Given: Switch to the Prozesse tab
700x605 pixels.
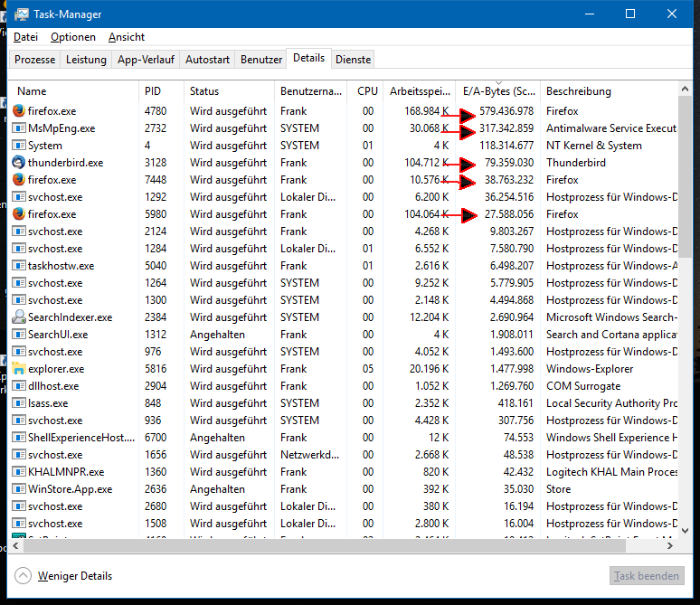Looking at the screenshot, I should pyautogui.click(x=35, y=60).
